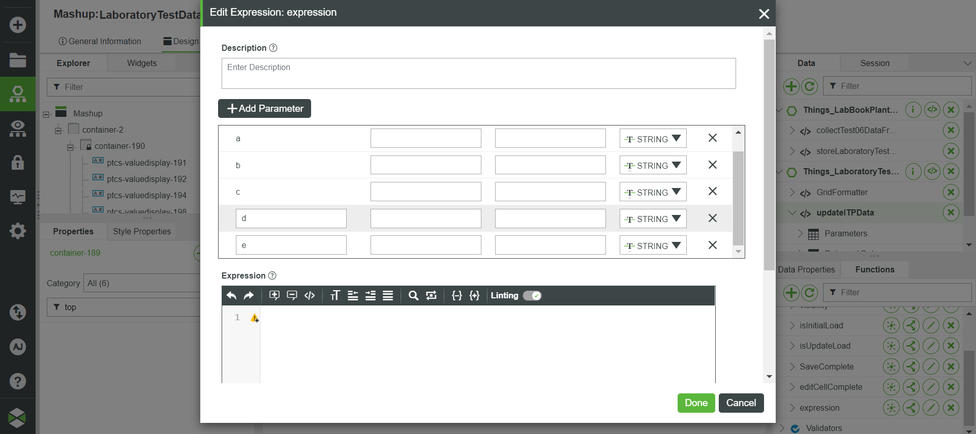Viewport: 976px width, 434px height.
Task: Click the parameter list scrollbar
Action: click(x=738, y=198)
